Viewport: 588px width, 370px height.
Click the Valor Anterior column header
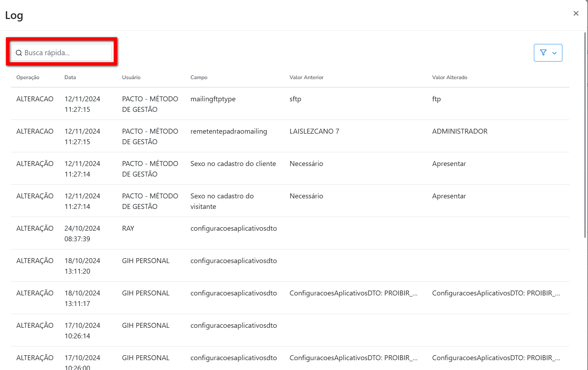[x=306, y=77]
